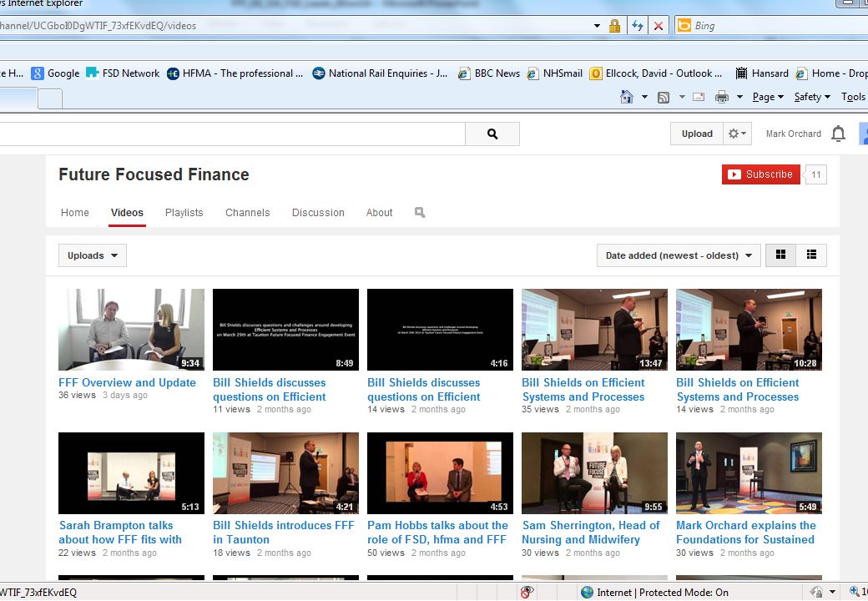Switch to list view layout

coord(811,255)
